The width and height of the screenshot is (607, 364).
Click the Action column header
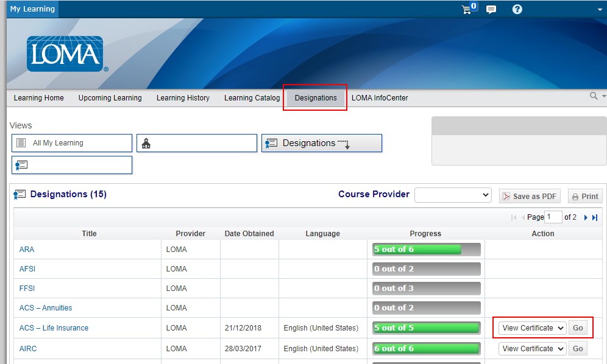543,234
